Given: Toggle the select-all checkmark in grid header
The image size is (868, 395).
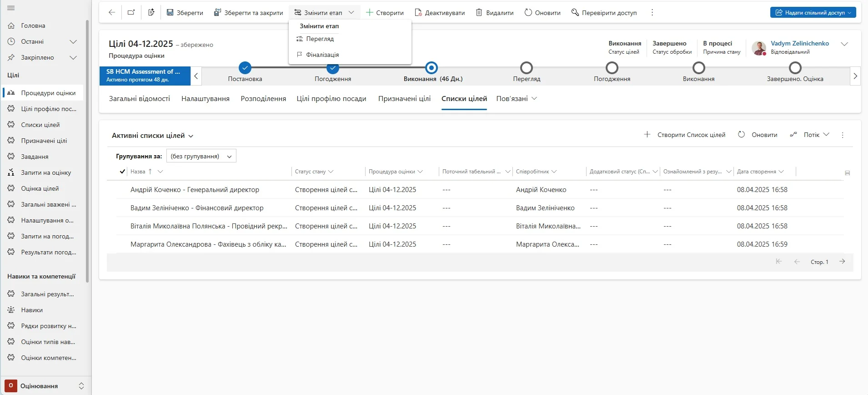Looking at the screenshot, I should 122,172.
